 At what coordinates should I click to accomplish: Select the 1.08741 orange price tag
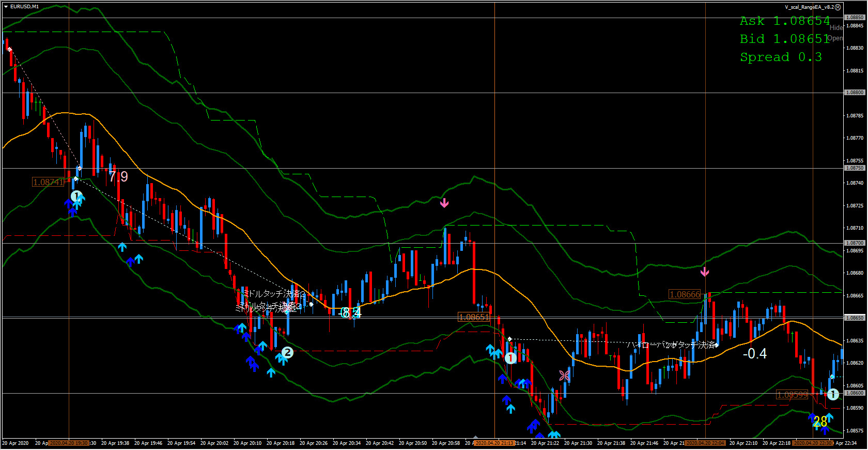(48, 182)
